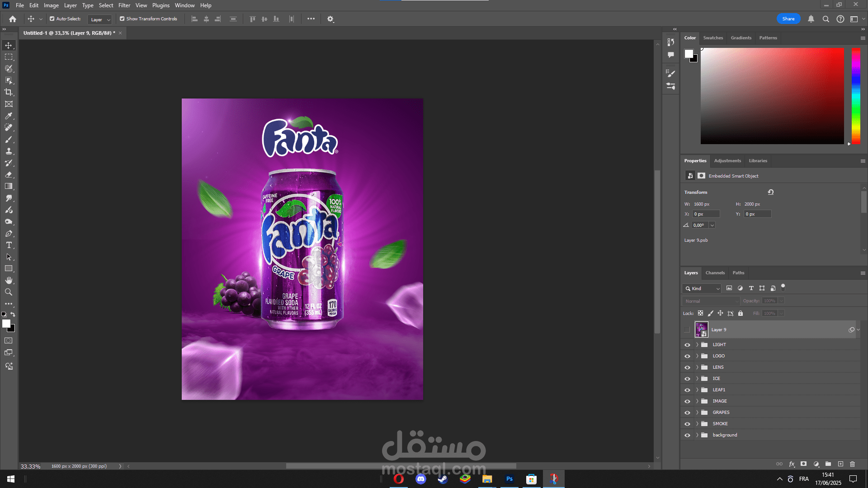
Task: Hide the LIGHT group
Action: [687, 345]
